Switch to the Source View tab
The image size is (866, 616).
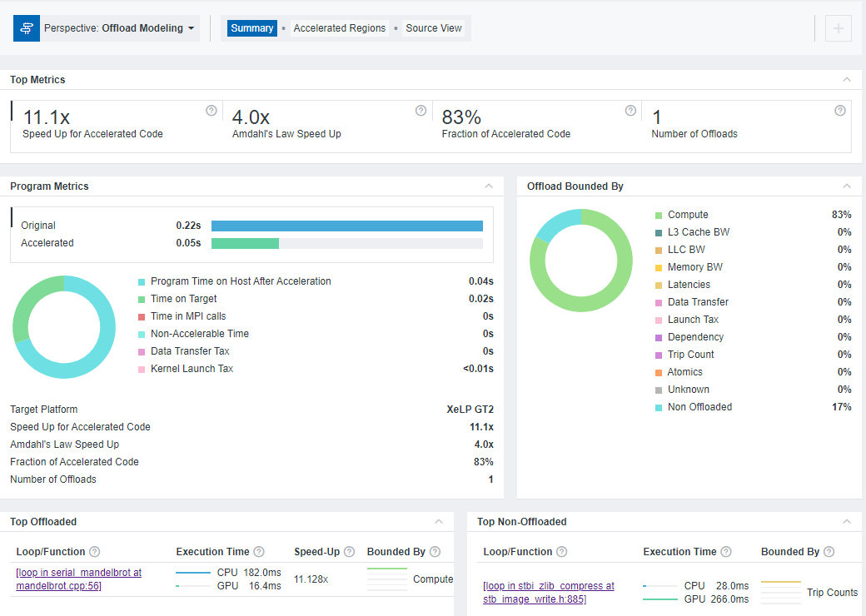pos(434,28)
